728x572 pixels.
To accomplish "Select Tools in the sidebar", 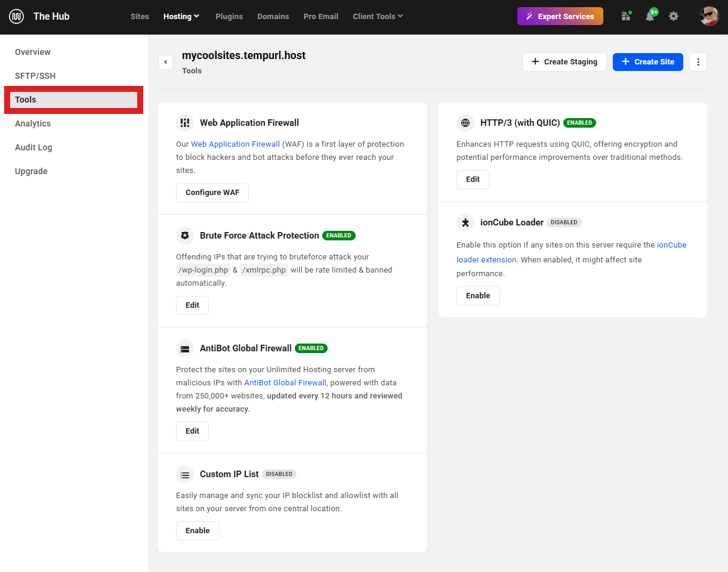I will 74,100.
